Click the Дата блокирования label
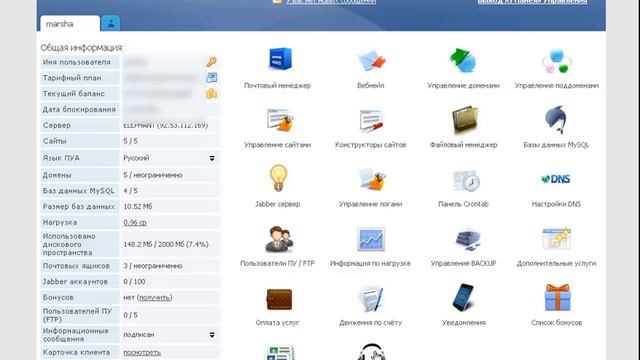The height and width of the screenshot is (360, 640). [x=79, y=109]
